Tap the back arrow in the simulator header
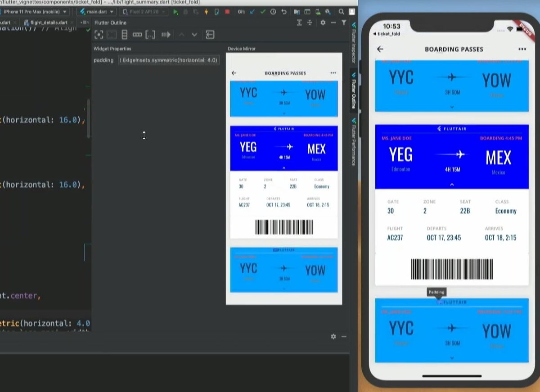This screenshot has width=540, height=392. pyautogui.click(x=380, y=49)
